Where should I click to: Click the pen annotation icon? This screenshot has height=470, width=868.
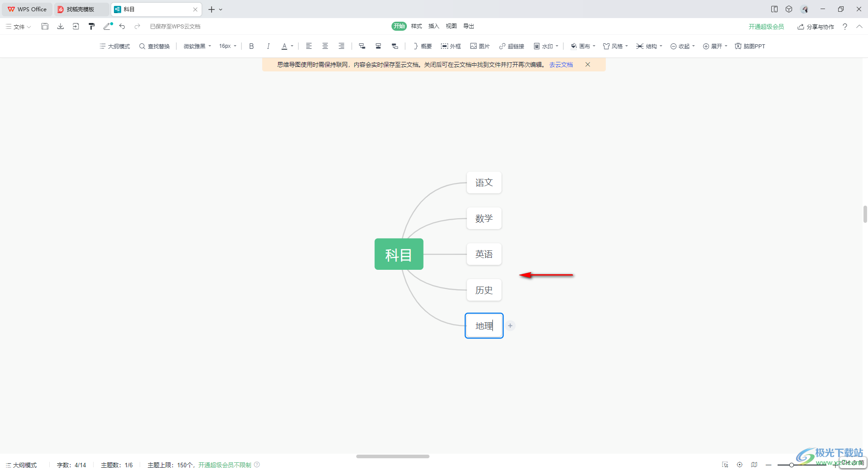pos(107,26)
